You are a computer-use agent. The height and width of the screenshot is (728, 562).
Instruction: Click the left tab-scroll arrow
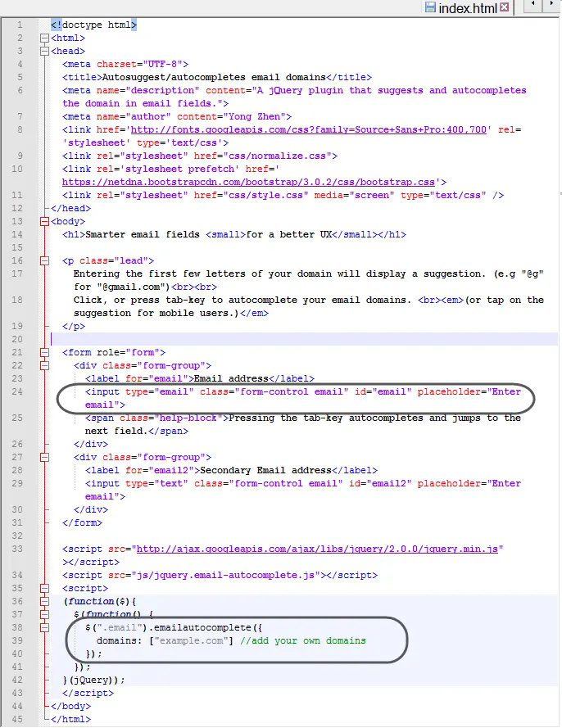[x=533, y=4]
